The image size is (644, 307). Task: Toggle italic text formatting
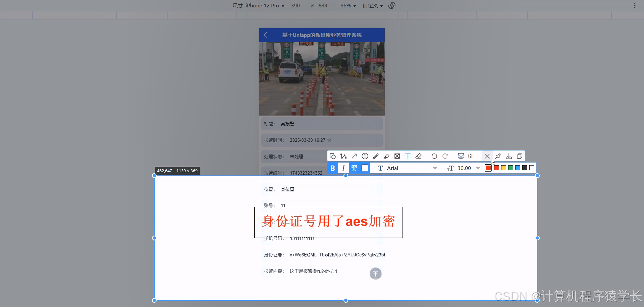(343, 168)
